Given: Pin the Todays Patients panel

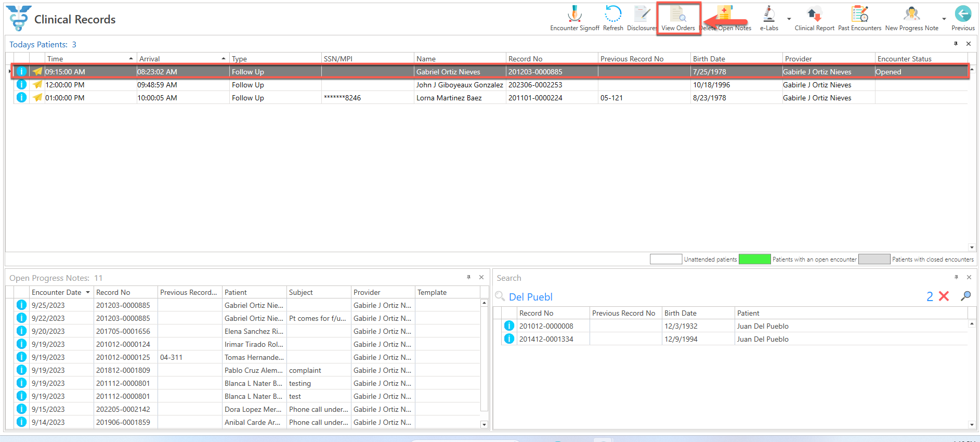Looking at the screenshot, I should tap(956, 44).
